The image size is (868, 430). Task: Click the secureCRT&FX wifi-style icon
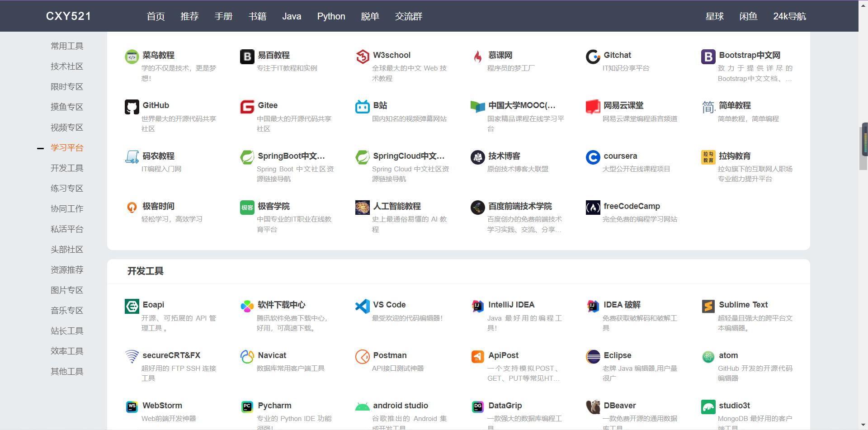(x=132, y=357)
